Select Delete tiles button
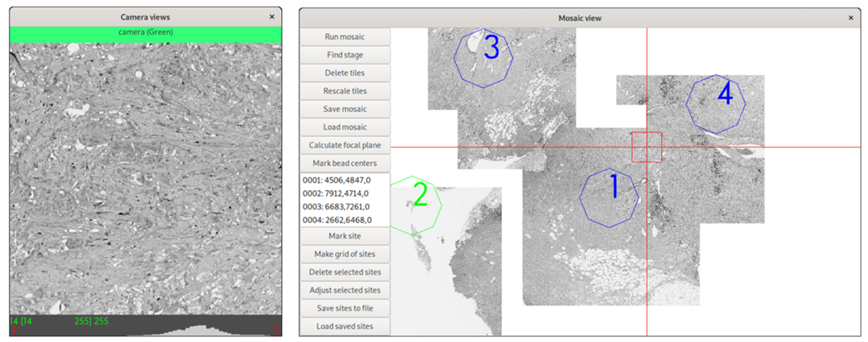Screen dimensions: 868x342 pyautogui.click(x=345, y=73)
